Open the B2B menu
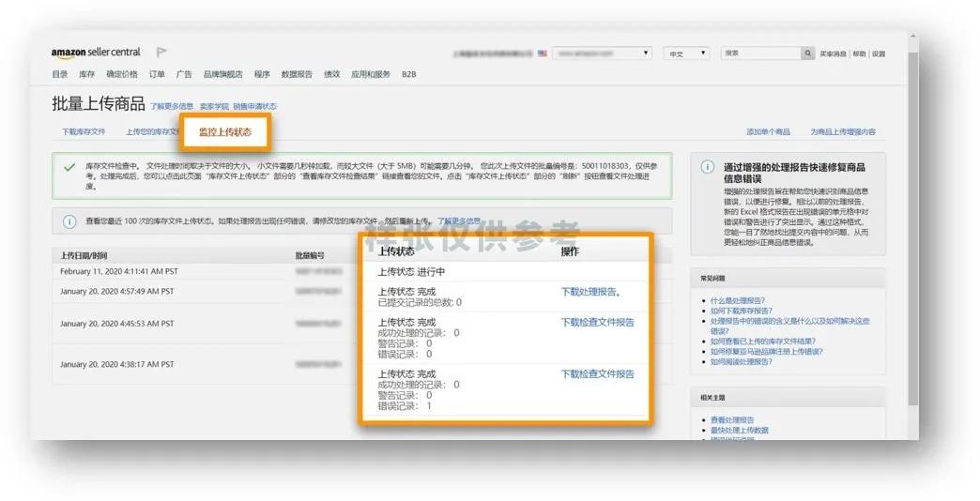 408,74
